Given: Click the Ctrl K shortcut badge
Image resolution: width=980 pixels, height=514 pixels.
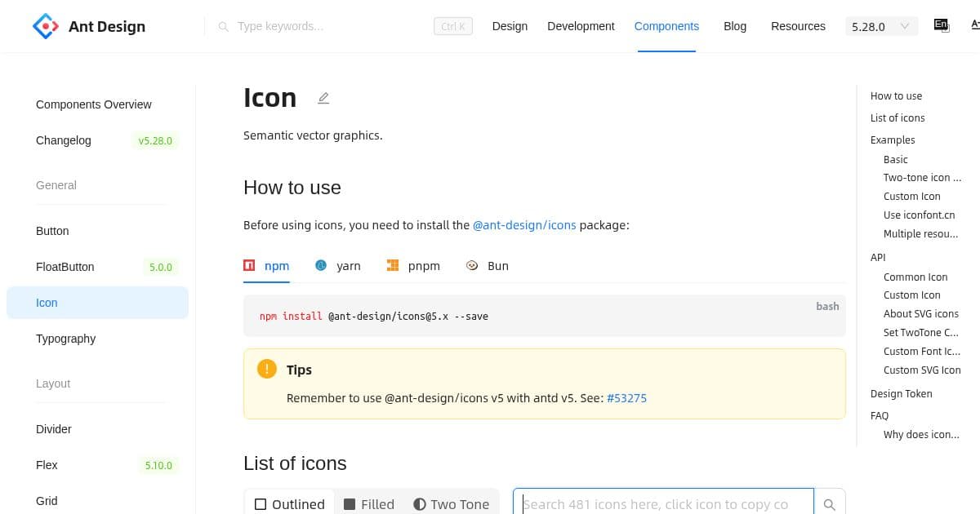Looking at the screenshot, I should pyautogui.click(x=453, y=26).
